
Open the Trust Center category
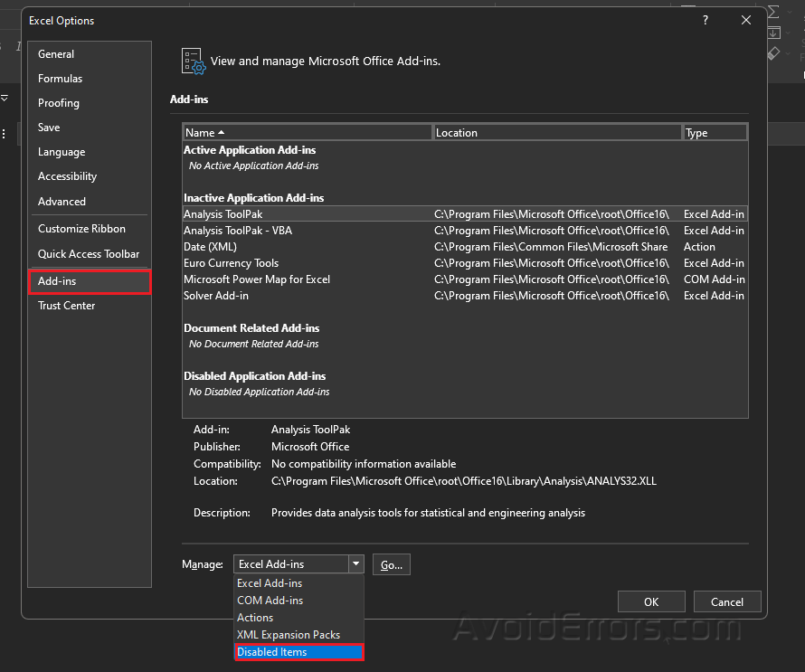tap(67, 306)
